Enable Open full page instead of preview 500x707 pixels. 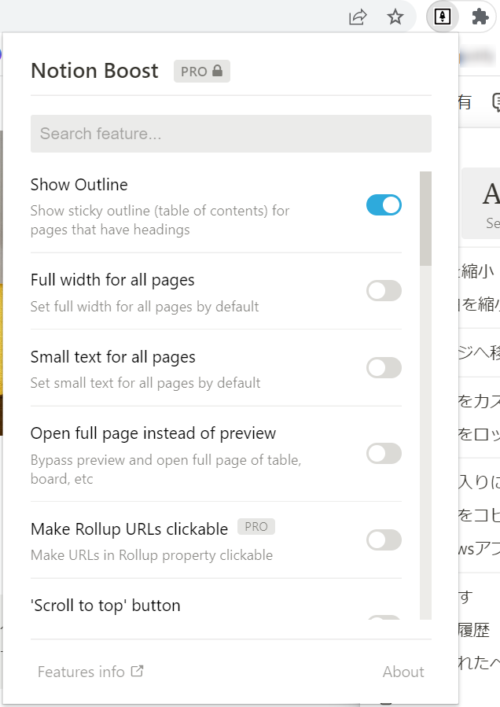(384, 454)
